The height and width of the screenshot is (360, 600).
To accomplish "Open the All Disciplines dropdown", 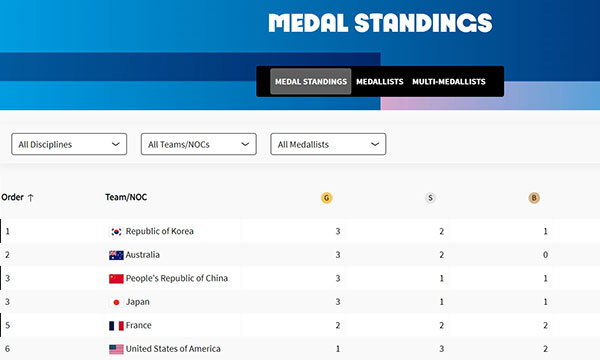I will pos(69,144).
